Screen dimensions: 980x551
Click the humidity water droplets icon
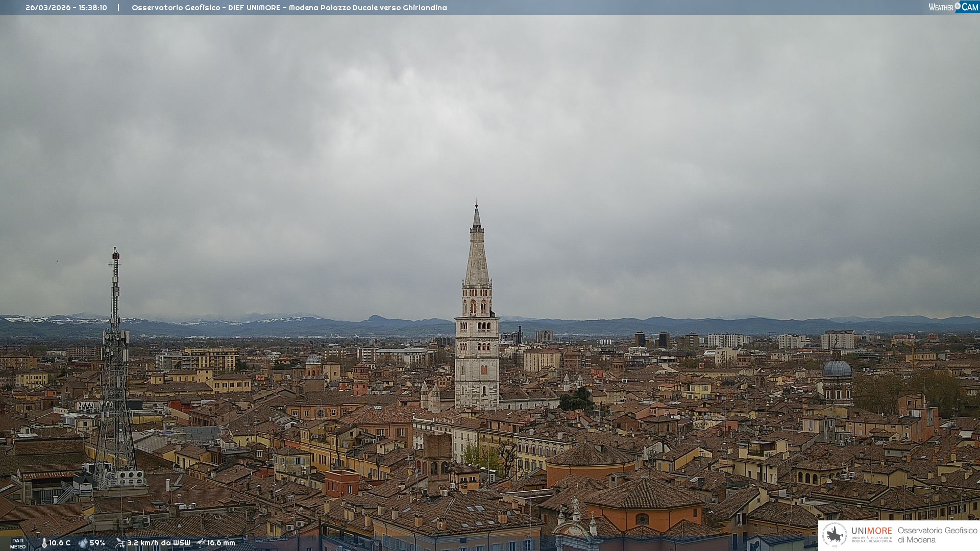click(x=83, y=543)
